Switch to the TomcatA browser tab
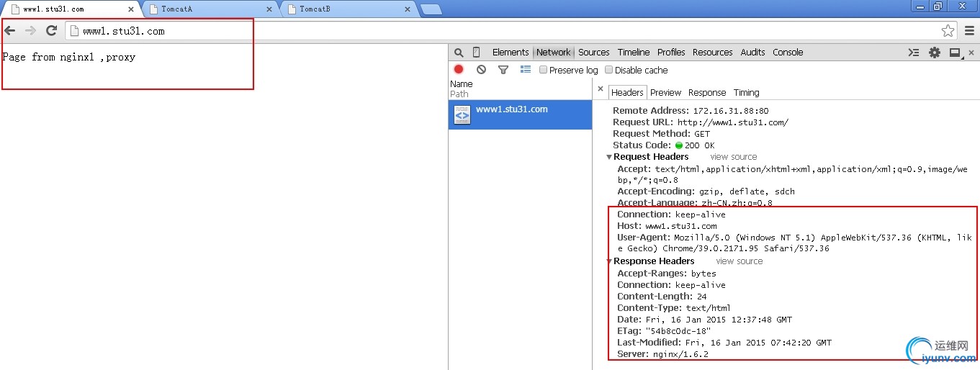Viewport: 980px width, 370px height. pos(207,9)
